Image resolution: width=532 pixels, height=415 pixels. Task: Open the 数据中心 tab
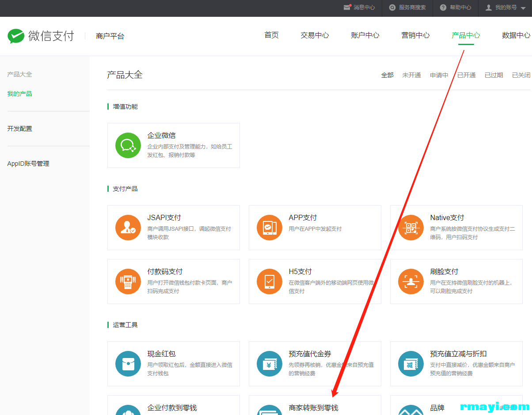(x=516, y=35)
